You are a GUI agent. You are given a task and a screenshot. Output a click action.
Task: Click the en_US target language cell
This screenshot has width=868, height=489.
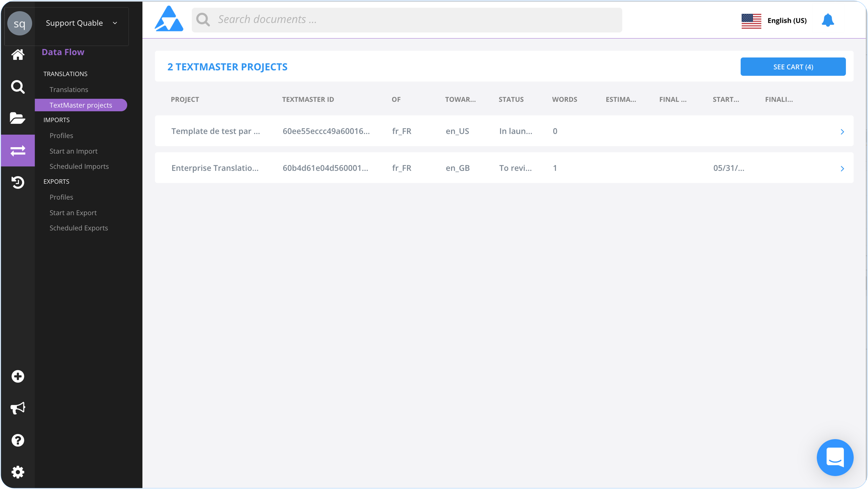(x=457, y=132)
